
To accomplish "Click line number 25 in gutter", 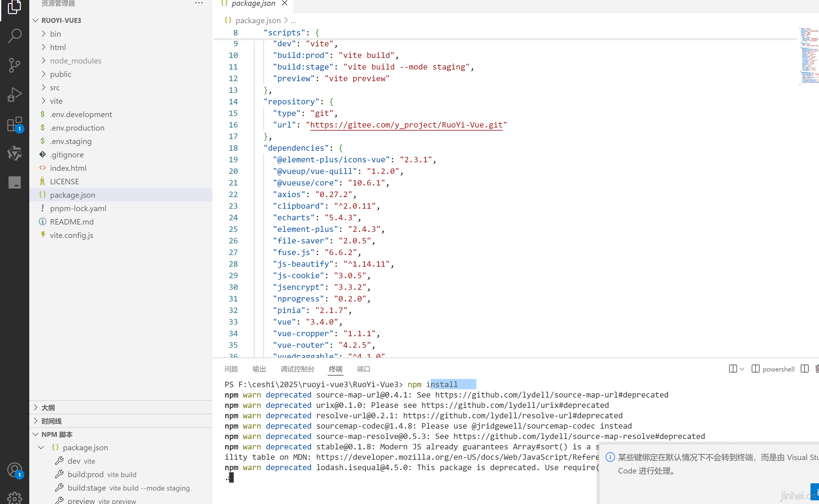I will point(233,229).
